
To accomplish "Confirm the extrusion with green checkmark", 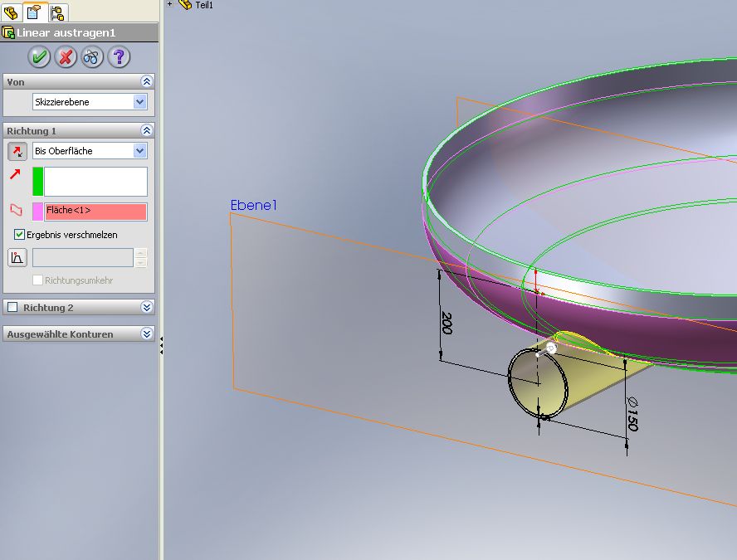I will tap(39, 57).
